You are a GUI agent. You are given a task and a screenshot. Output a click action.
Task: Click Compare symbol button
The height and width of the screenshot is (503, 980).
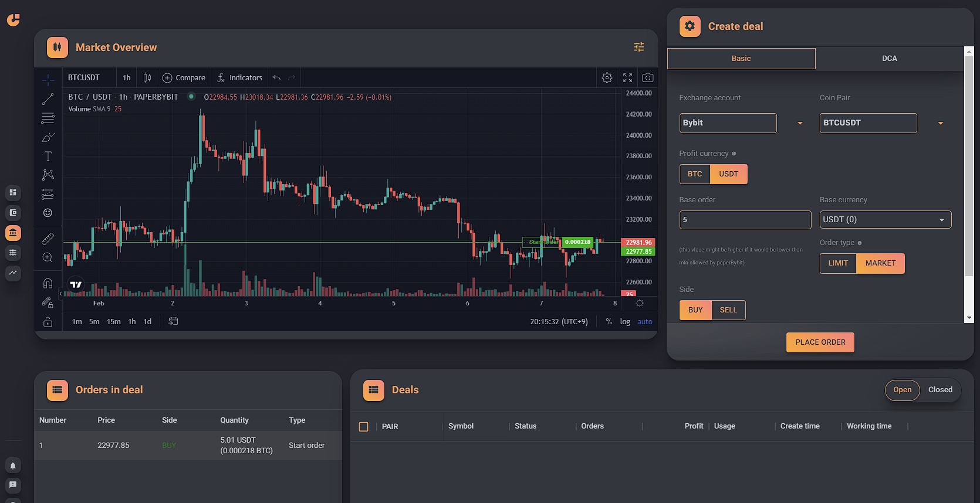tap(184, 77)
